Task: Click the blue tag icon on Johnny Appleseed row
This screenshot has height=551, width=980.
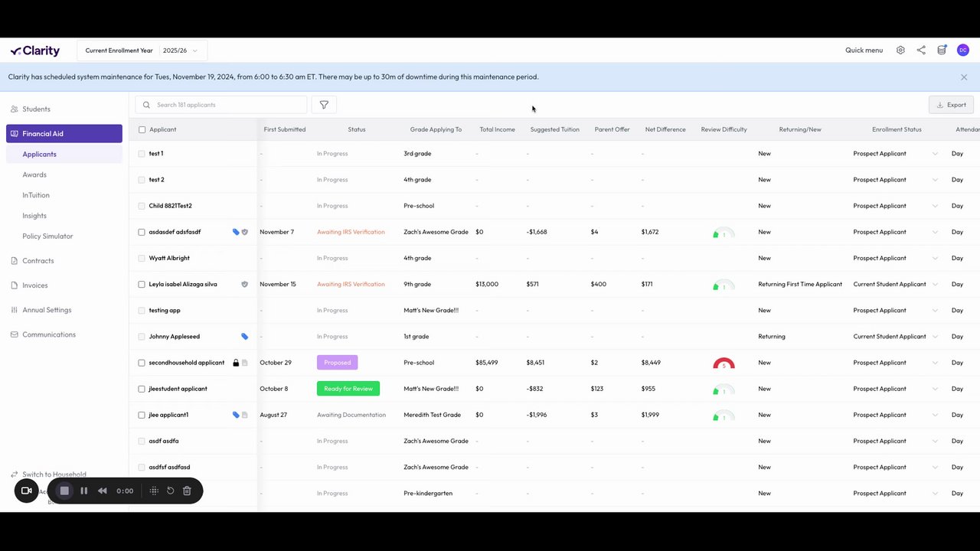Action: (x=245, y=337)
